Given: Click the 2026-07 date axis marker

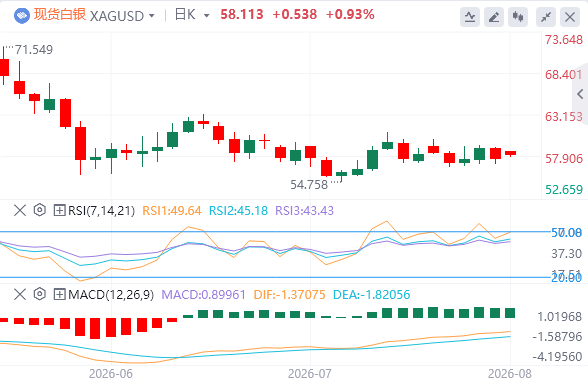Looking at the screenshot, I should pyautogui.click(x=310, y=374).
